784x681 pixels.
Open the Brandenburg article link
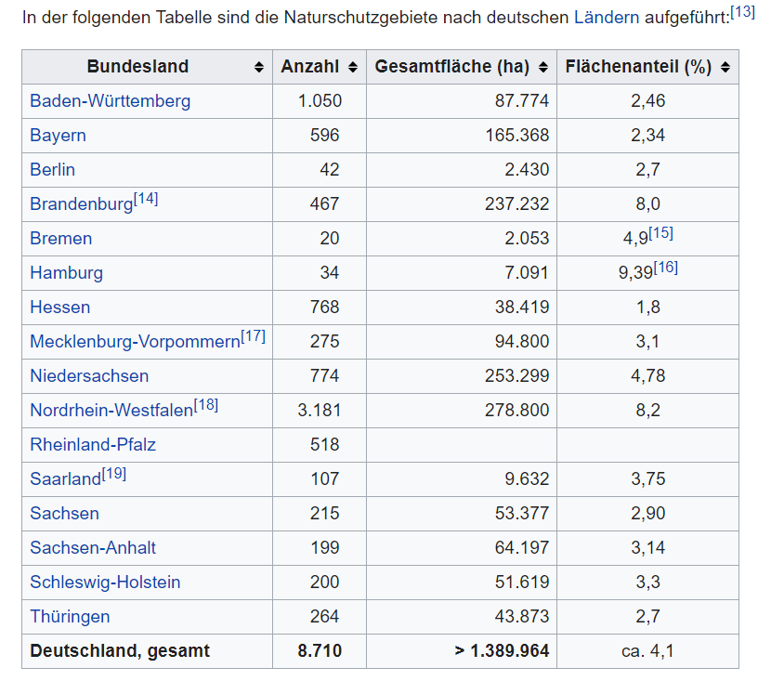point(81,204)
